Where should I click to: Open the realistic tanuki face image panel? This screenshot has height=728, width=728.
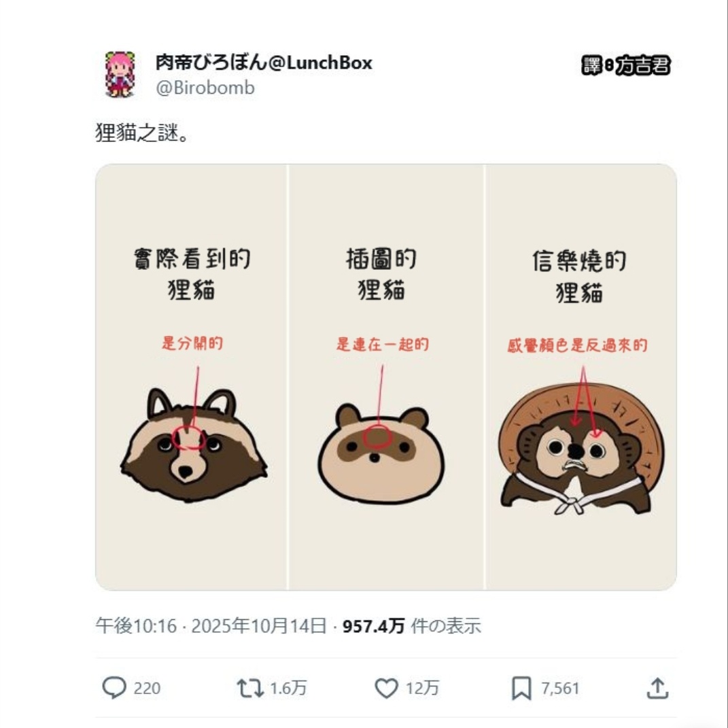(191, 377)
